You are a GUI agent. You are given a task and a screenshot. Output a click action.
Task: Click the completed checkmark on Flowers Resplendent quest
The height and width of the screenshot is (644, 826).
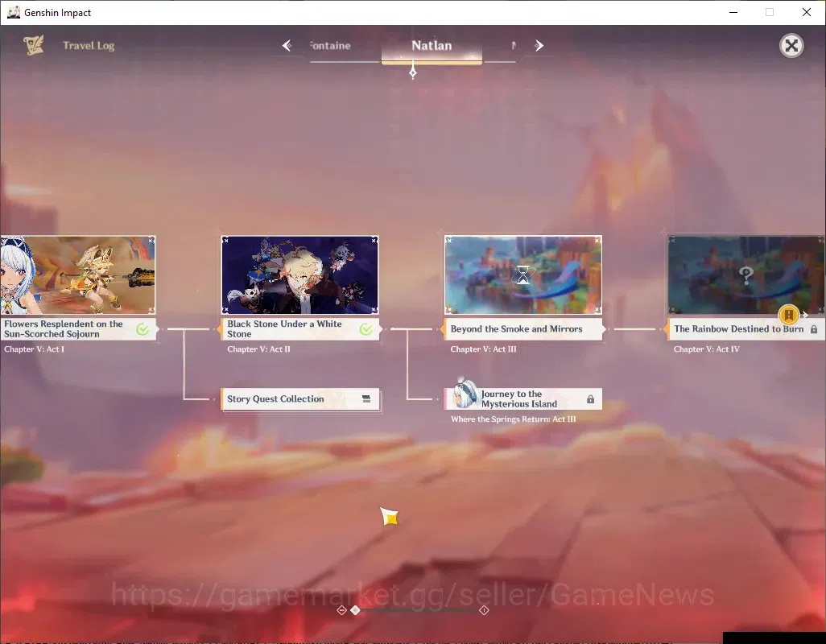point(142,329)
